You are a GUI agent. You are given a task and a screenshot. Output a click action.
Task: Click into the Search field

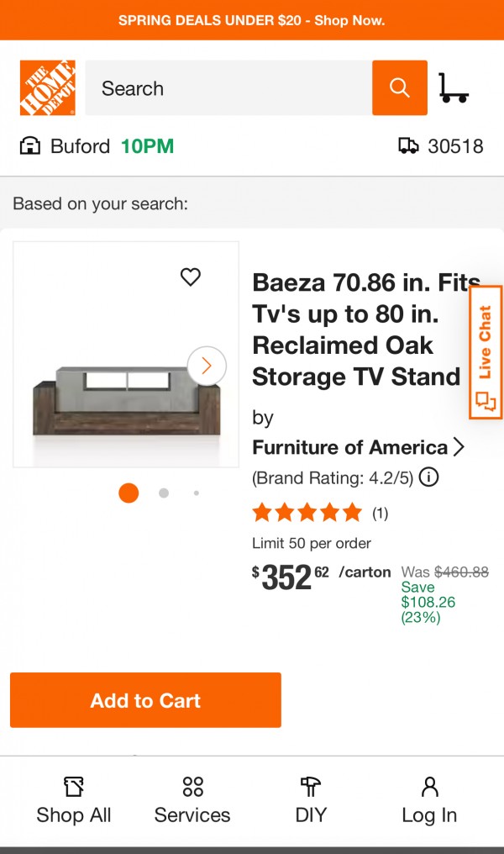tap(228, 88)
